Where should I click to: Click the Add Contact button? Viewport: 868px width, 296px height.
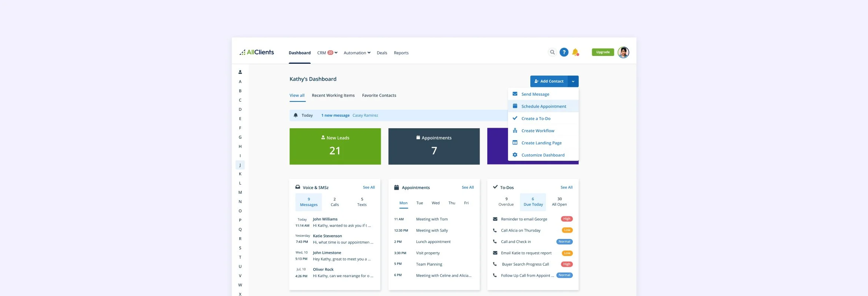click(549, 81)
